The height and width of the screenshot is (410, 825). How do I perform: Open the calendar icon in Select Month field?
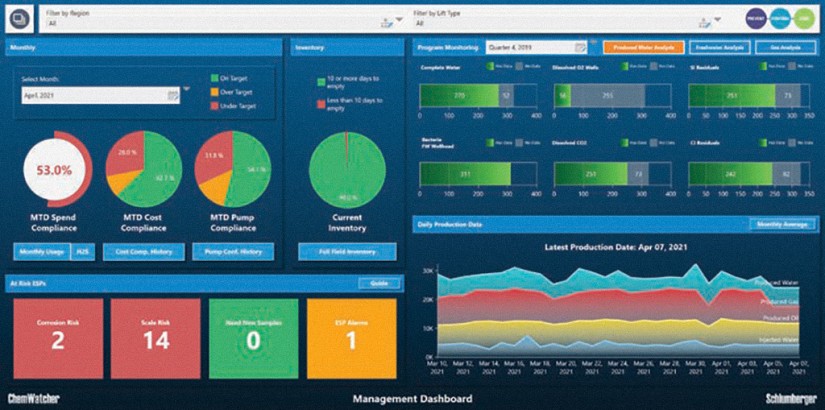click(x=174, y=95)
